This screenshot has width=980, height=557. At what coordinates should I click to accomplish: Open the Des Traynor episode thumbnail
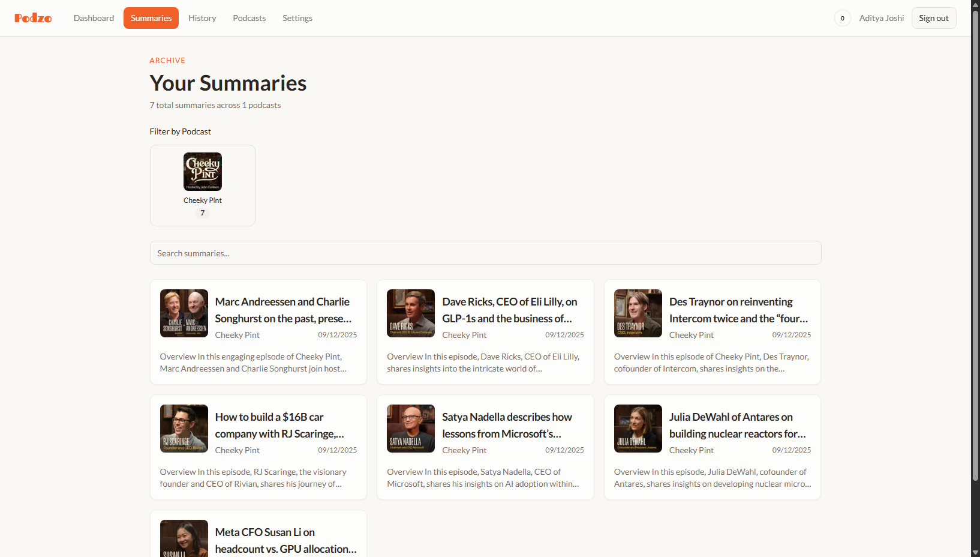[638, 313]
